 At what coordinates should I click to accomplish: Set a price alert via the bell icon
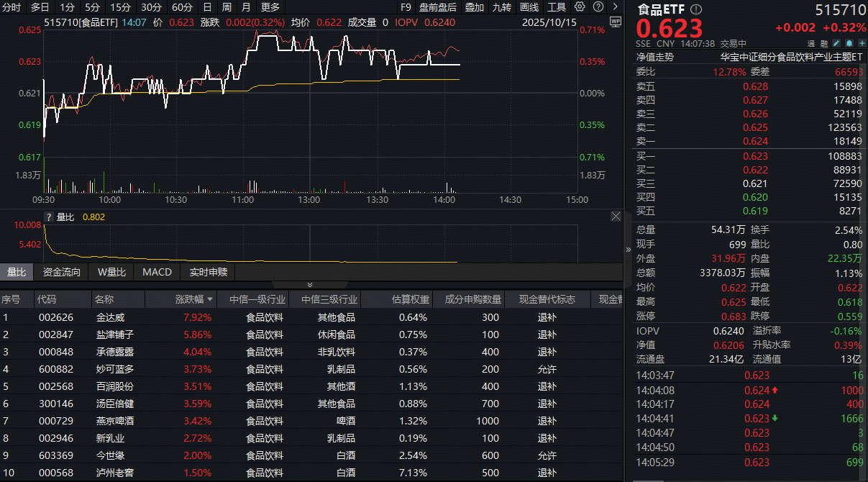point(849,43)
